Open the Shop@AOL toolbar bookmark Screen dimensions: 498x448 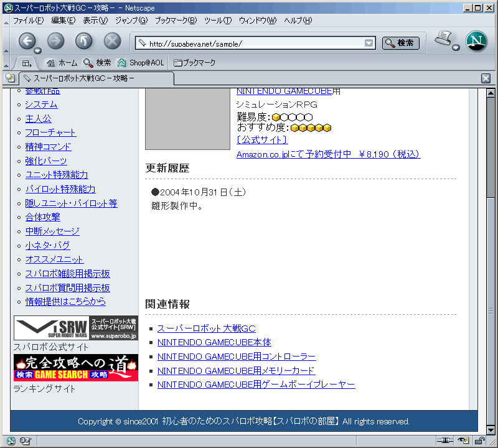(x=141, y=63)
